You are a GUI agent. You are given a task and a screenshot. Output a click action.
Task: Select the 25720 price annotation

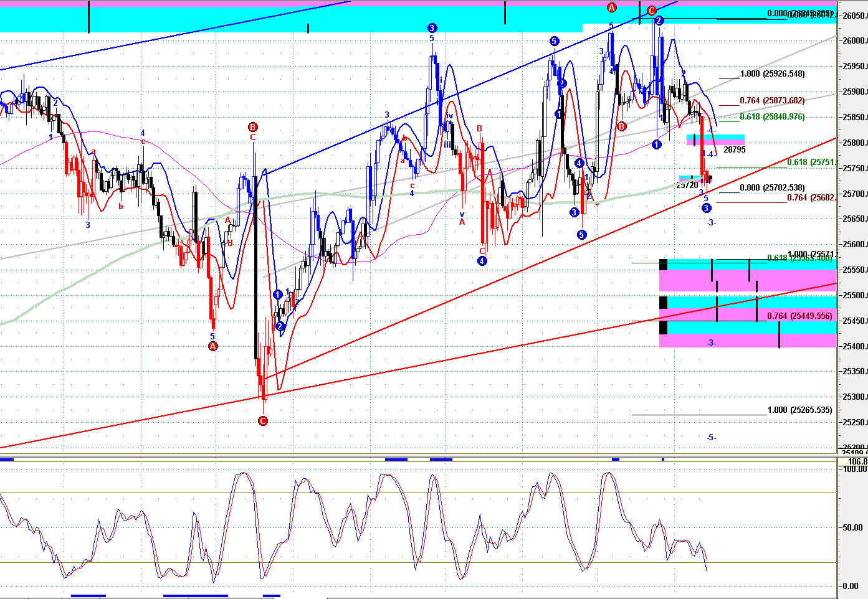point(687,185)
